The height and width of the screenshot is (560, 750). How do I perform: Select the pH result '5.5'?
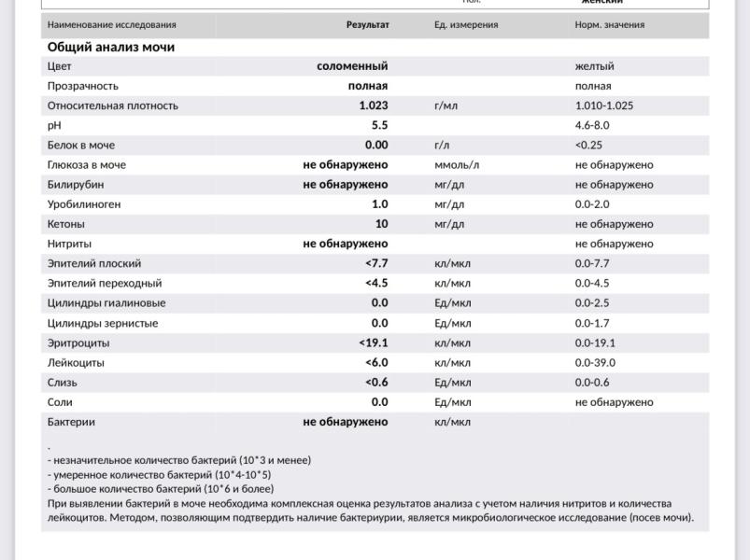380,125
